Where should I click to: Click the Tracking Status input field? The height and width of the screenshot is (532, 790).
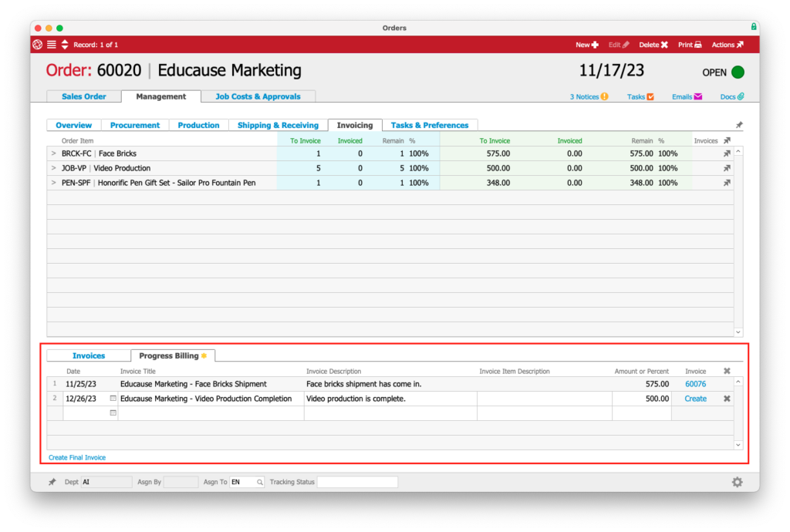(x=357, y=482)
